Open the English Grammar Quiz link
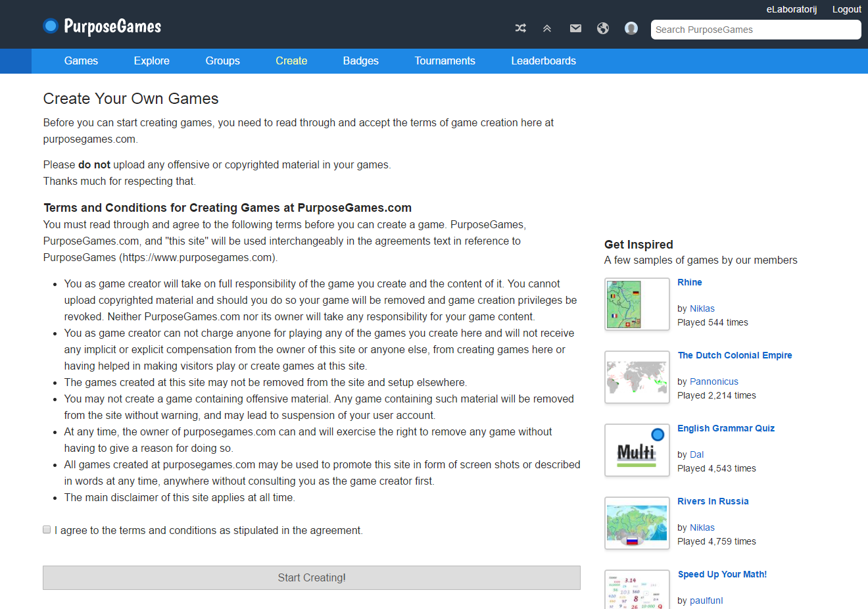This screenshot has width=868, height=609. coord(726,428)
